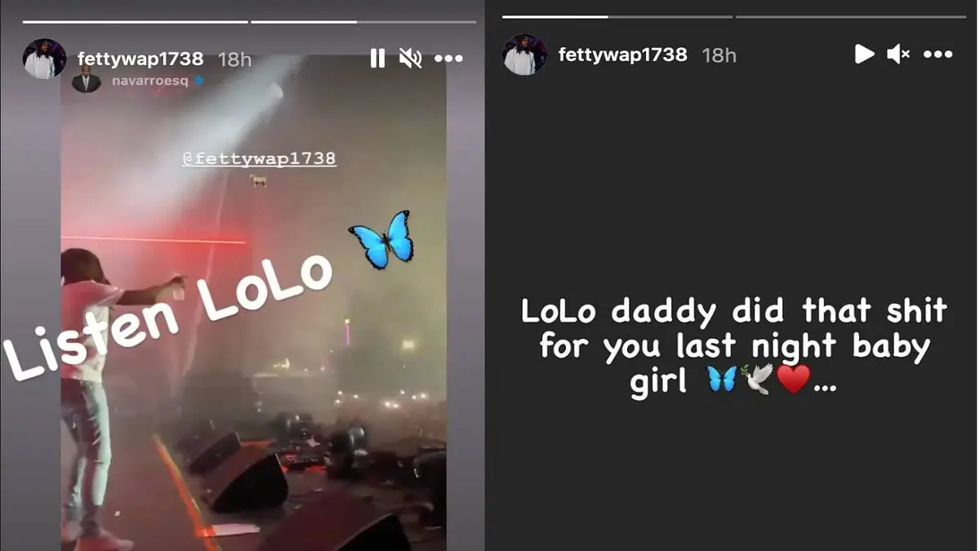Play the right story
Screen dimensions: 980x551
coord(864,54)
